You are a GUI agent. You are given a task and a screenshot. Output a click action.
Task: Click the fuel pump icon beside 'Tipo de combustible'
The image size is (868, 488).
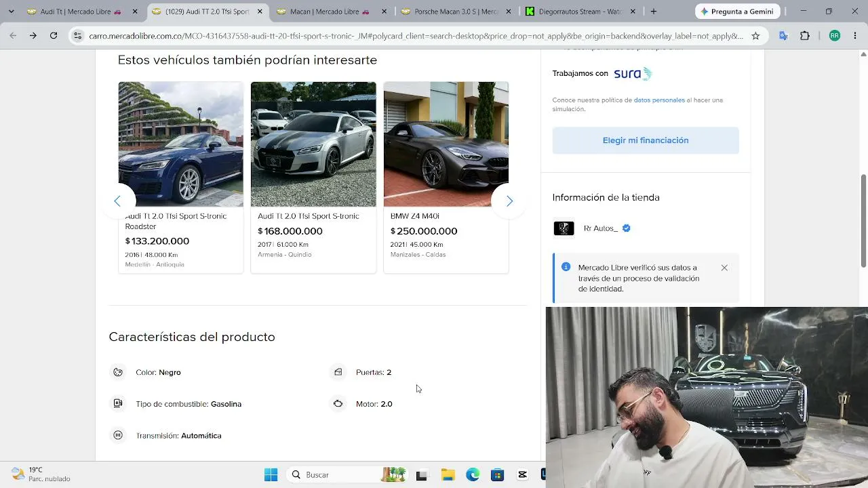click(x=118, y=403)
